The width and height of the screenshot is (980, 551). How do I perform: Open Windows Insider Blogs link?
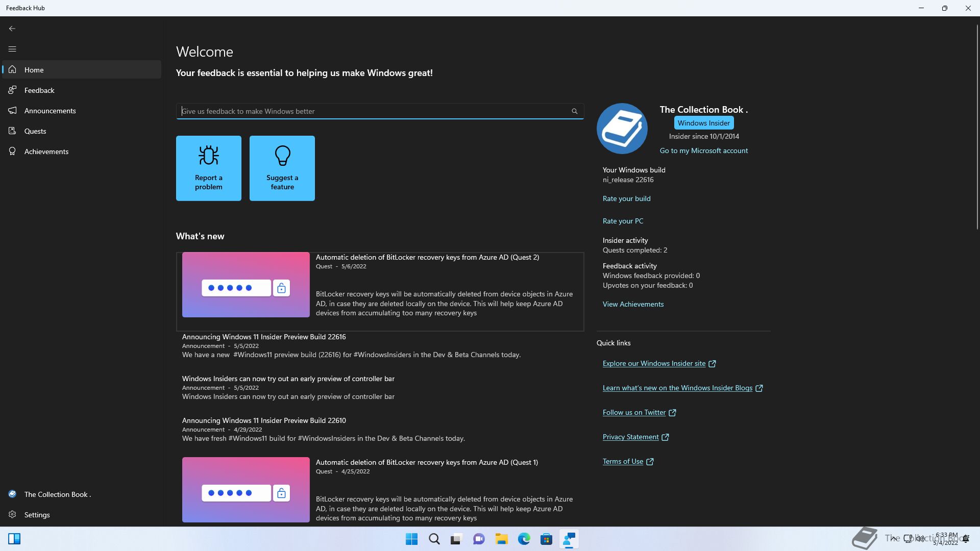coord(678,388)
